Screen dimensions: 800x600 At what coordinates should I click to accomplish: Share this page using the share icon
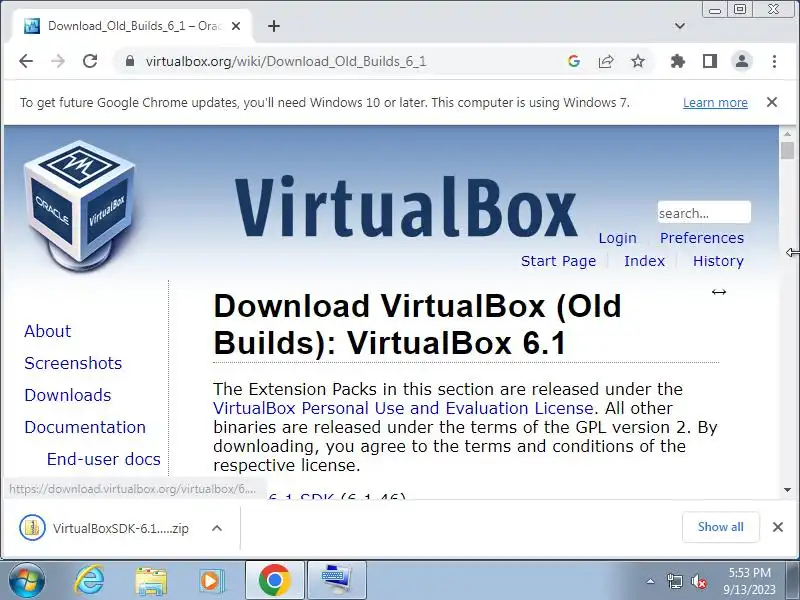[606, 61]
